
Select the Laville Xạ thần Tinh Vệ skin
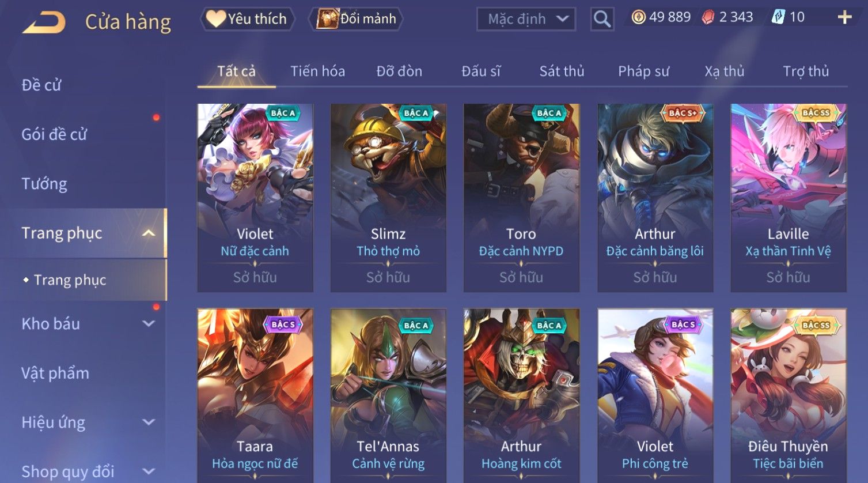pyautogui.click(x=788, y=198)
